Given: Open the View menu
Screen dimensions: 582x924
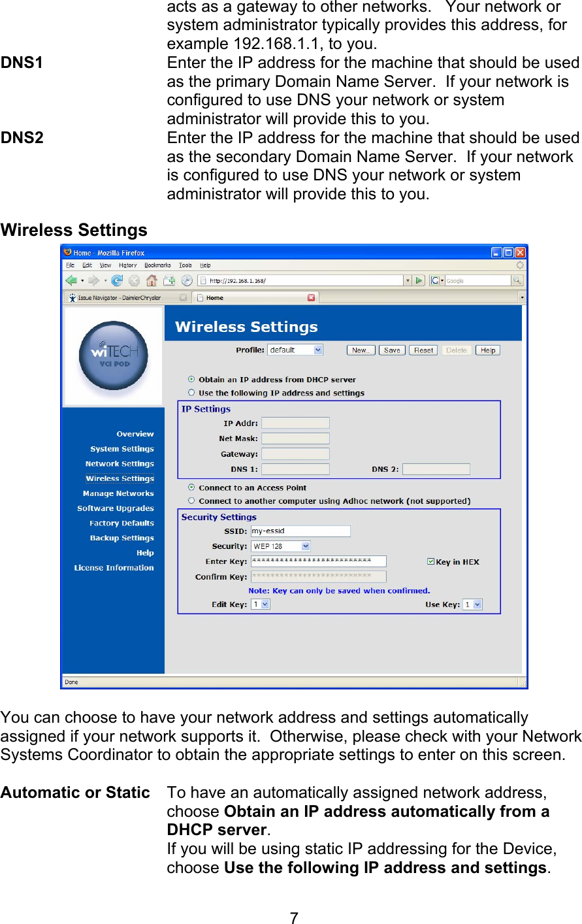Looking at the screenshot, I should [x=105, y=265].
